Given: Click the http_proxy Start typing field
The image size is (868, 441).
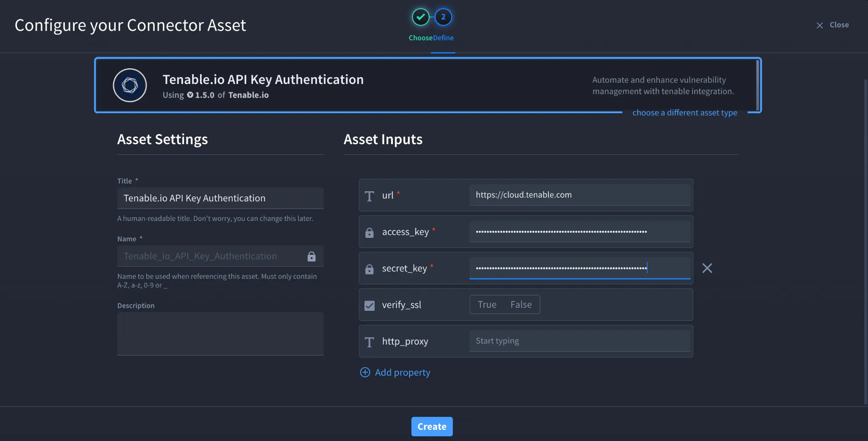Looking at the screenshot, I should (580, 341).
